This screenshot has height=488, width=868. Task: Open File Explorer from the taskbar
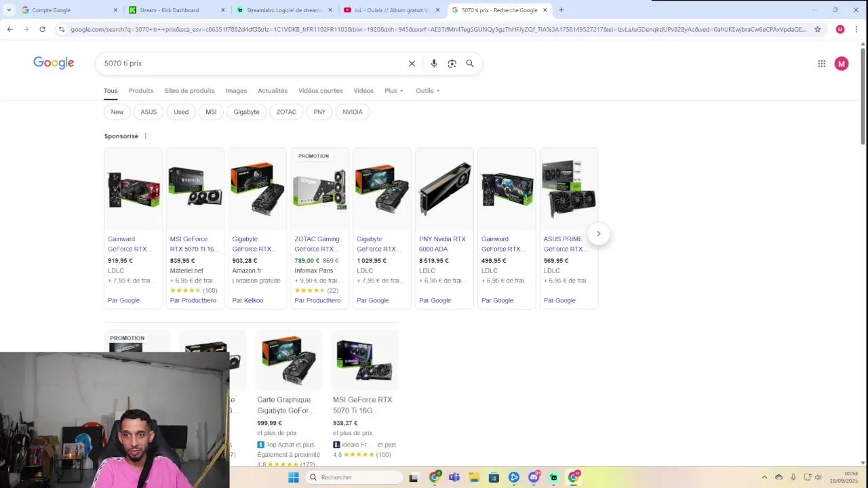(x=474, y=477)
